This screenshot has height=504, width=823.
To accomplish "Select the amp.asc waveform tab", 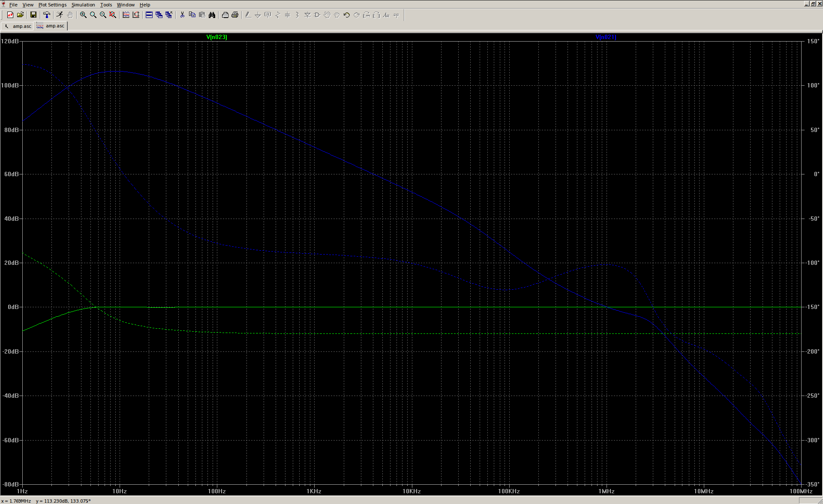I will [51, 26].
